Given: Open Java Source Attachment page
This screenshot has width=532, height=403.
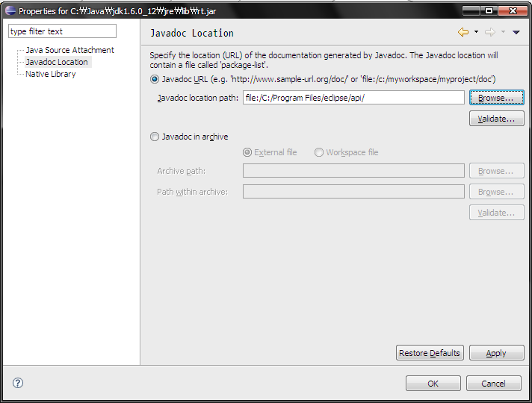Looking at the screenshot, I should 70,50.
